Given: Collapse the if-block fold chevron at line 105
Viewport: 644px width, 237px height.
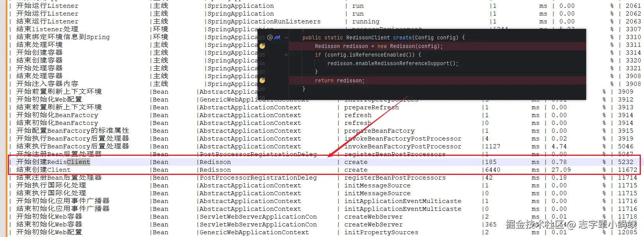Looking at the screenshot, I should (286, 55).
